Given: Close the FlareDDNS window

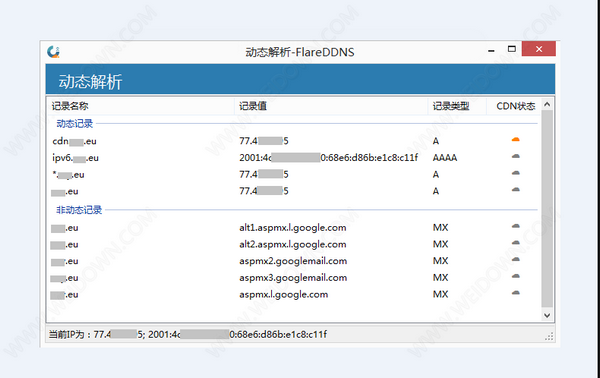Looking at the screenshot, I should (x=539, y=49).
